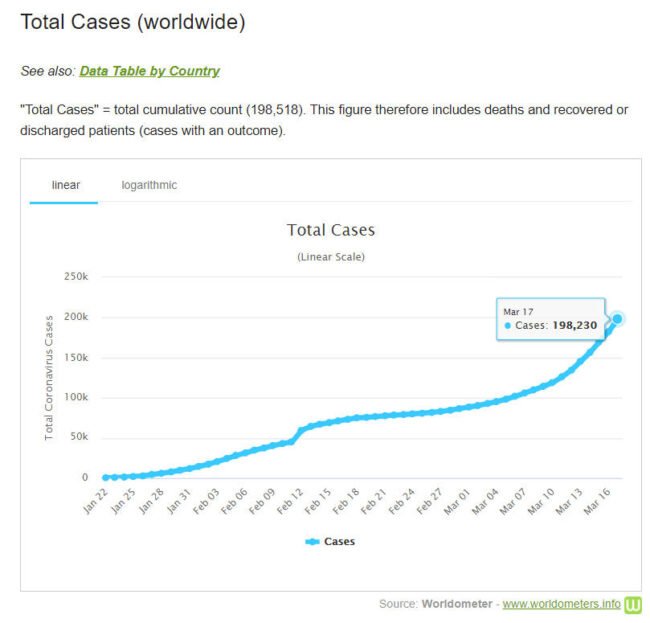
Task: Click the 250k y-axis label
Action: coord(76,277)
